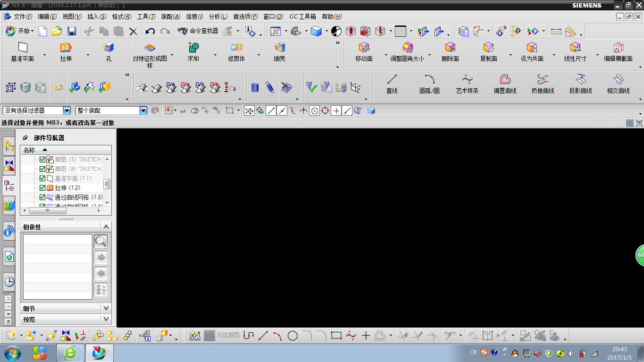This screenshot has width=644, height=362.
Task: Click the Offset Curve (偏置曲线) icon
Action: pyautogui.click(x=505, y=79)
